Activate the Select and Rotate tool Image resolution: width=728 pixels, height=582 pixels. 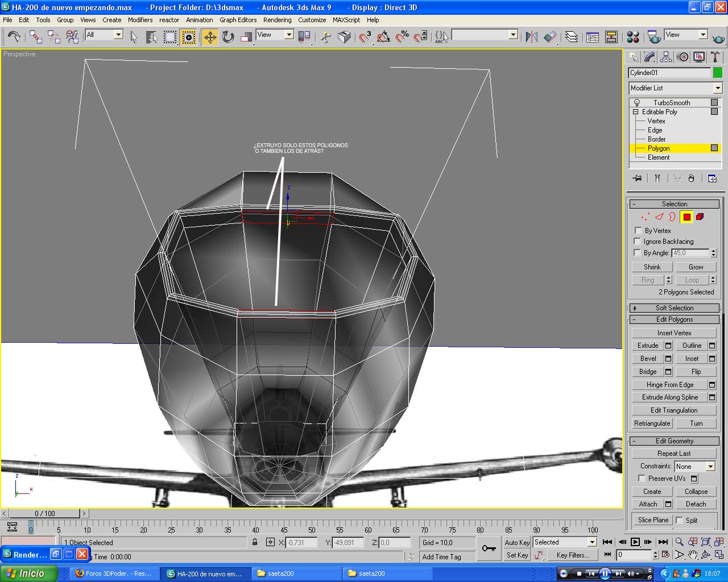point(228,38)
